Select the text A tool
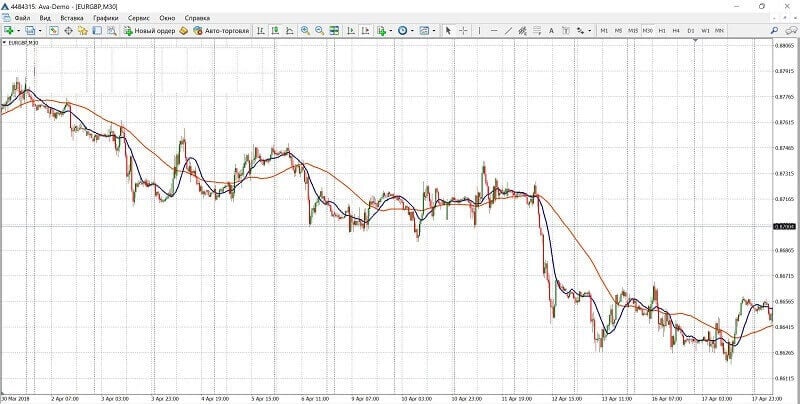 pos(551,31)
